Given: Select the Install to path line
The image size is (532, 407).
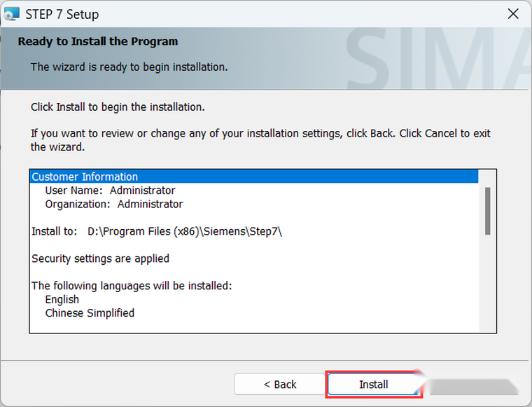Looking at the screenshot, I should coord(157,231).
